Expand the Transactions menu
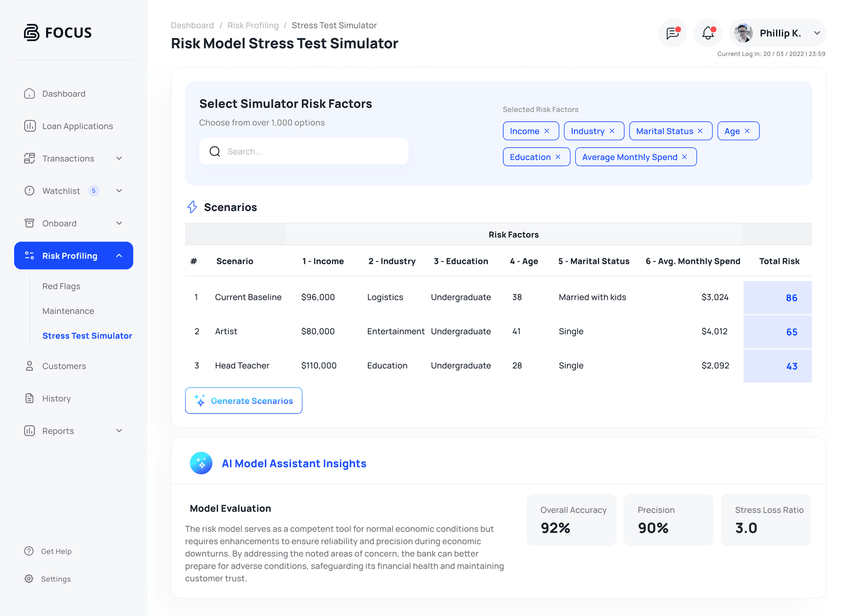Screen dimensions: 849x616 tap(119, 158)
